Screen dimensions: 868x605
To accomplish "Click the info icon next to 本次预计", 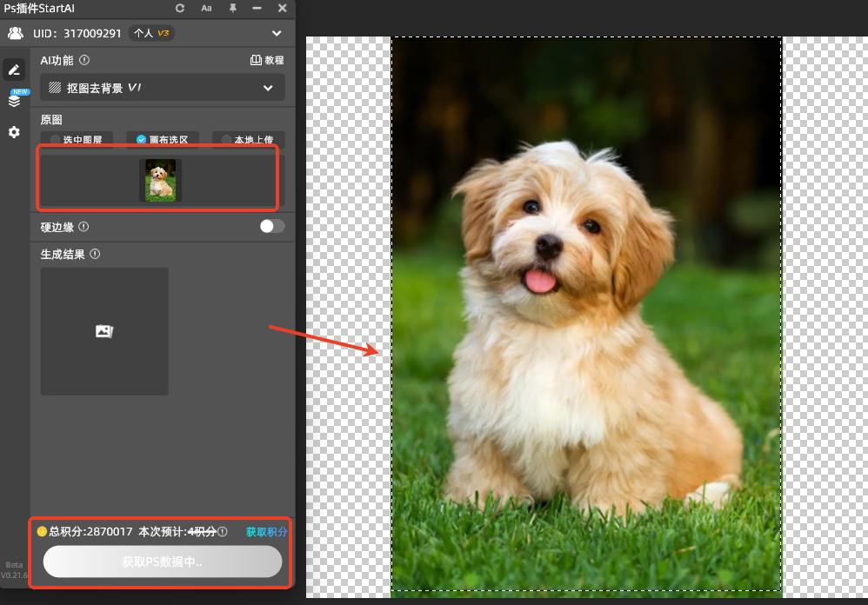I will coord(223,531).
